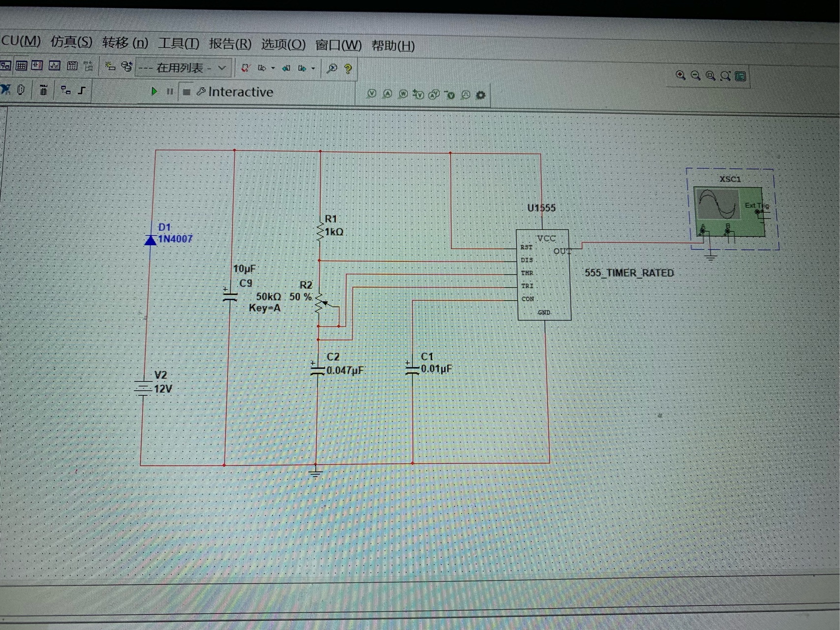Open the 帮助(H) help menu
This screenshot has width=840, height=630.
pos(393,46)
